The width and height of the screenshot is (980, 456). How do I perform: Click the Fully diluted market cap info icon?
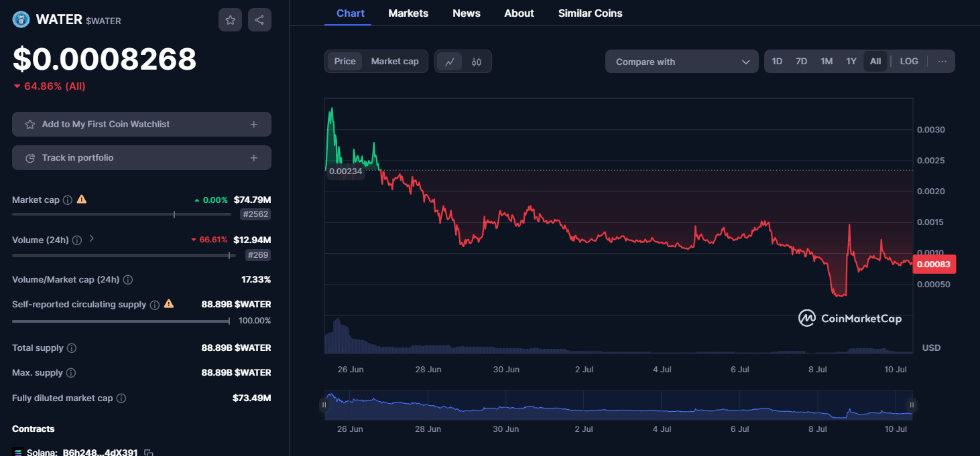[121, 398]
